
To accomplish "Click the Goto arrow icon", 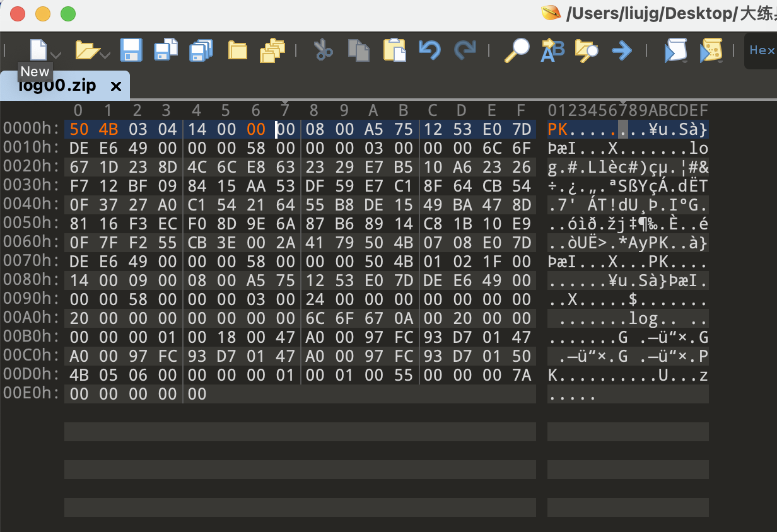I will point(622,50).
